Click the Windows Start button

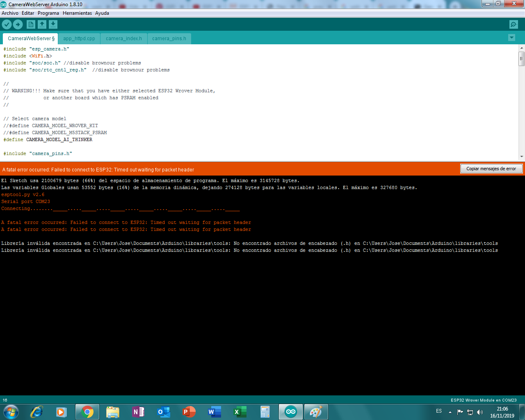pyautogui.click(x=11, y=412)
